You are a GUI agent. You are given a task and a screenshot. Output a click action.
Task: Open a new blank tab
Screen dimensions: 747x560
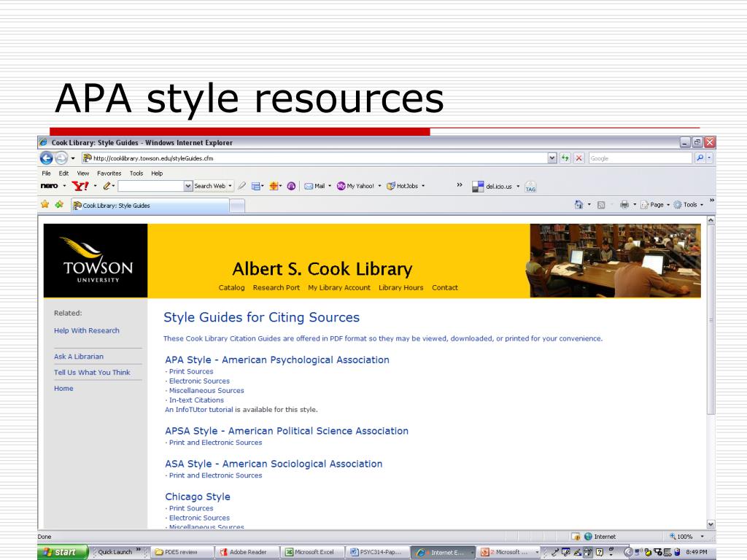237,206
